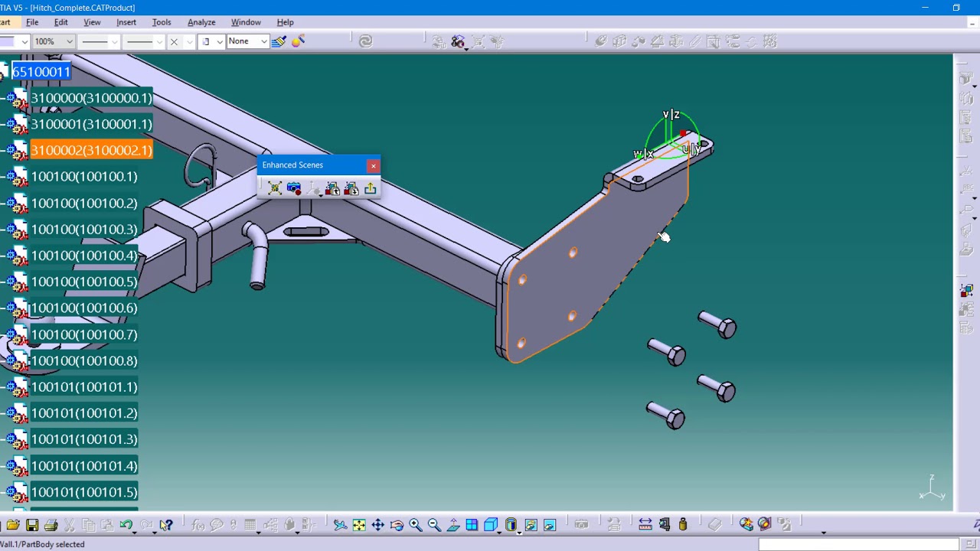Open the Window menu
The height and width of the screenshot is (551, 980).
click(x=246, y=22)
